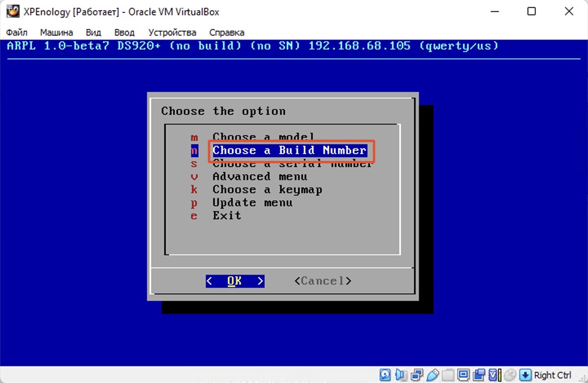
Task: Click the virtual display status icon
Action: click(x=464, y=375)
